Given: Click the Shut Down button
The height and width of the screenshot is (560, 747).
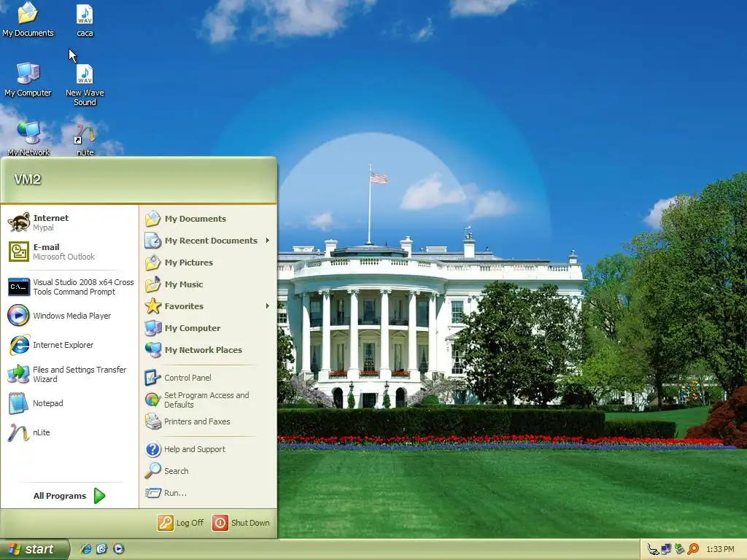Looking at the screenshot, I should coord(241,523).
